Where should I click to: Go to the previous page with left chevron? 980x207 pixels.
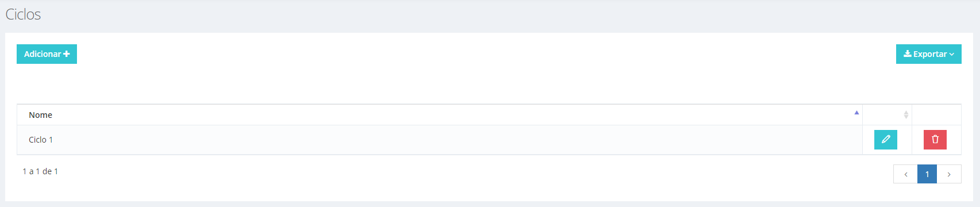[905, 174]
